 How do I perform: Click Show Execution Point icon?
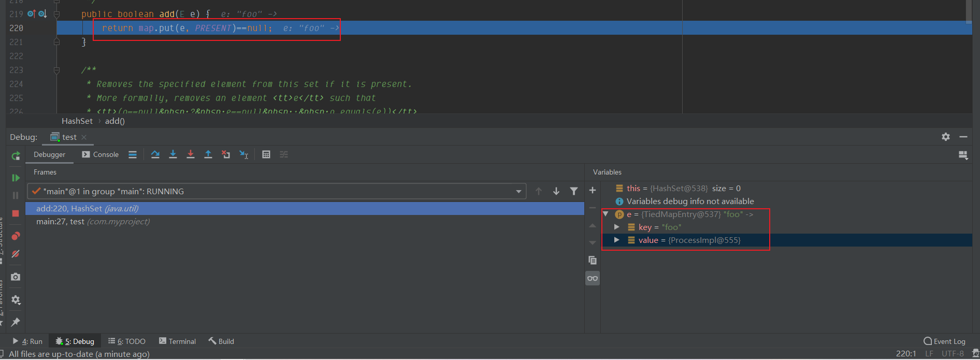(x=133, y=154)
